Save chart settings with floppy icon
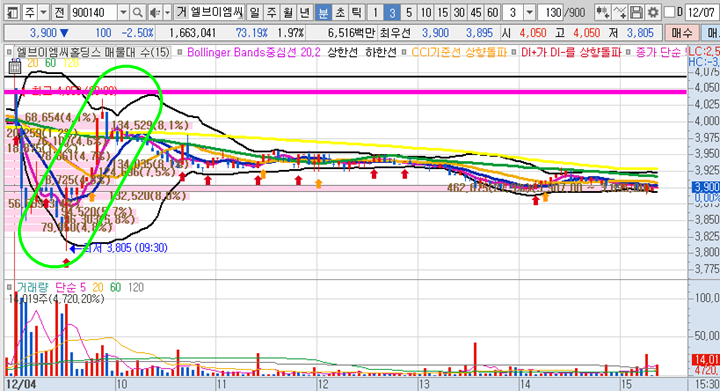This screenshot has height=391, width=720. (x=636, y=12)
